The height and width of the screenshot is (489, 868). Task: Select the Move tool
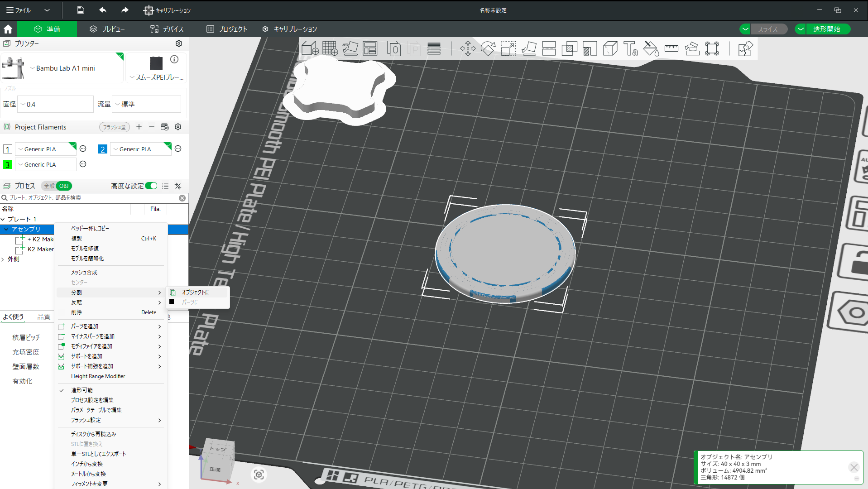tap(468, 48)
